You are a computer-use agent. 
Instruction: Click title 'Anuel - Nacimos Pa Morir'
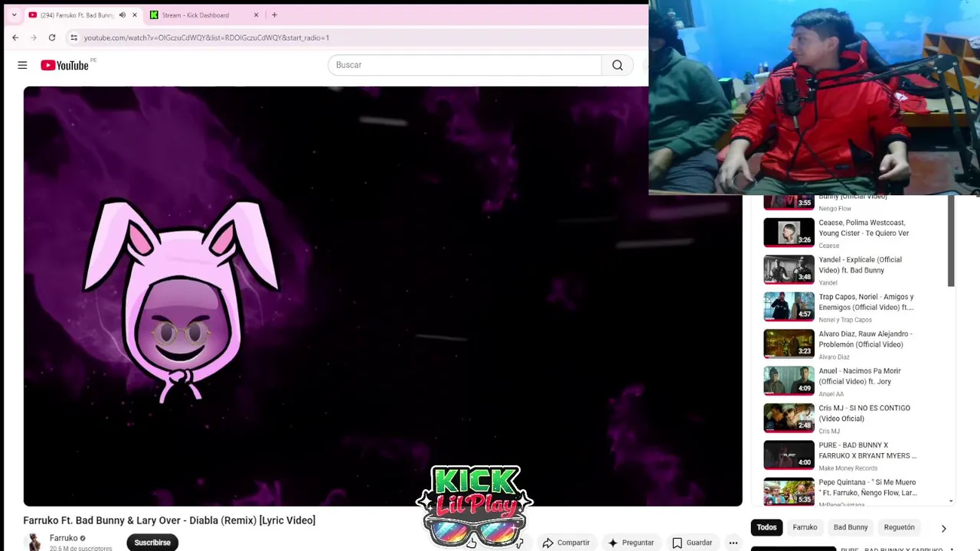coord(860,377)
